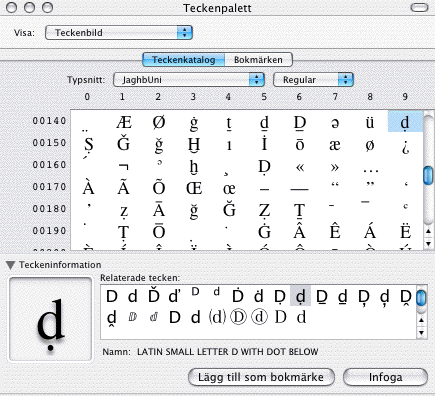Select the Ṣ glyph in row 00150
The image size is (435, 396).
click(89, 145)
